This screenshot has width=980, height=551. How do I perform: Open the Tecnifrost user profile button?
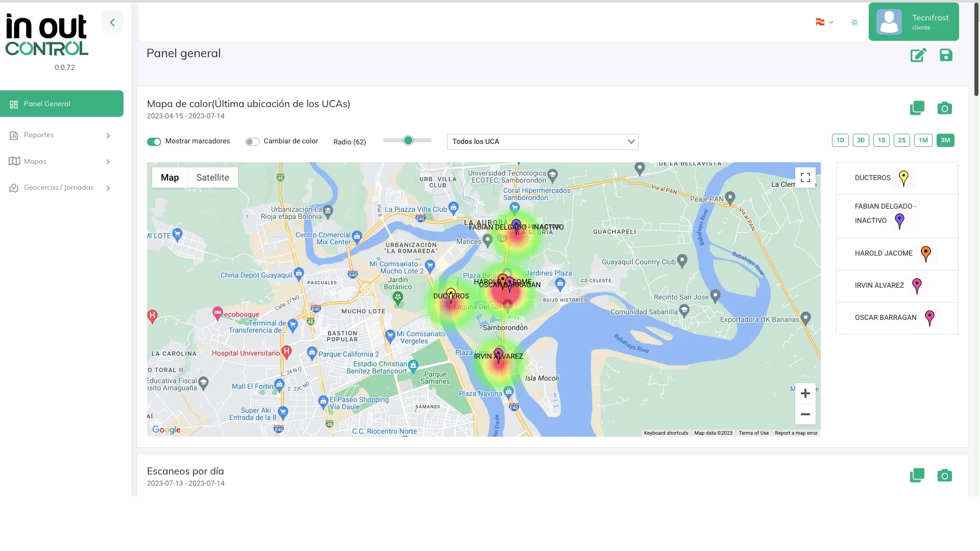914,22
